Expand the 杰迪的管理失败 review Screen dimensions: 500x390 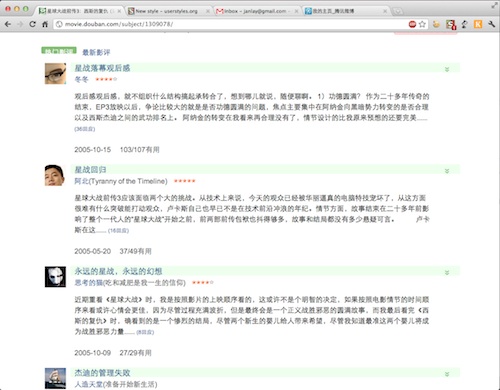447,374
